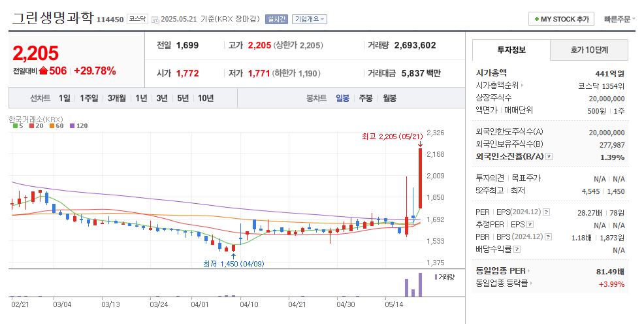Click the MY STOCK 추가 button
The image size is (644, 324).
click(561, 20)
